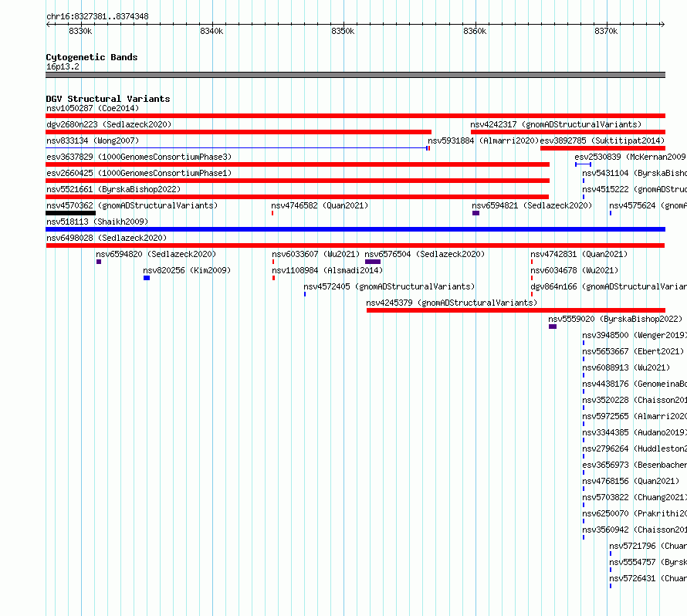687x616 pixels.
Task: Click the nsv1050287 (Coe2014) variant label
Action: tap(93, 108)
